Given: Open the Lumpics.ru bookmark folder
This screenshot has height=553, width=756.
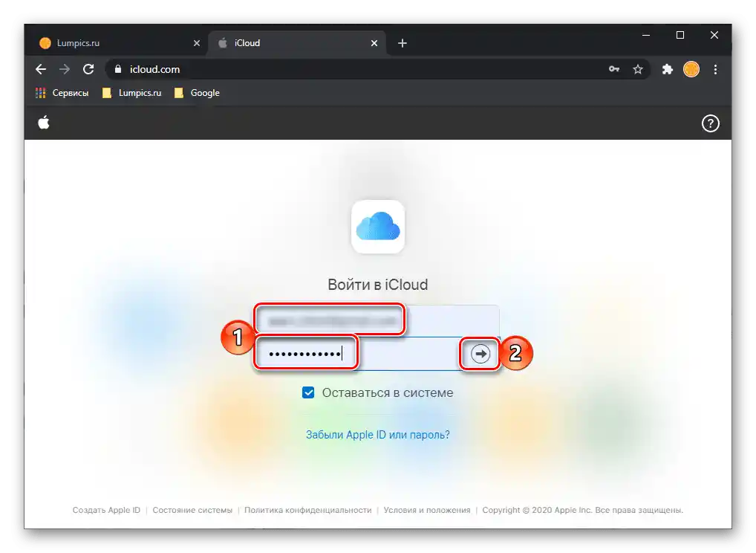Looking at the screenshot, I should tap(131, 93).
